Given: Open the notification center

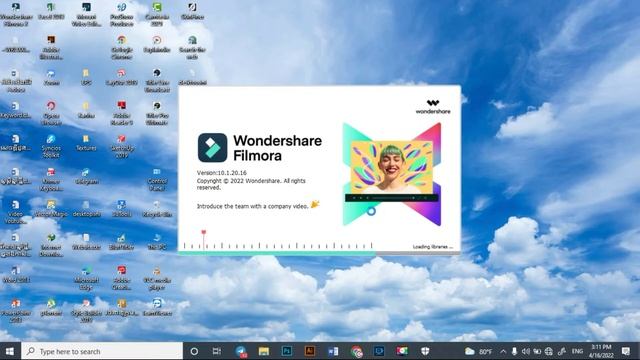Looking at the screenshot, I should click(x=626, y=351).
